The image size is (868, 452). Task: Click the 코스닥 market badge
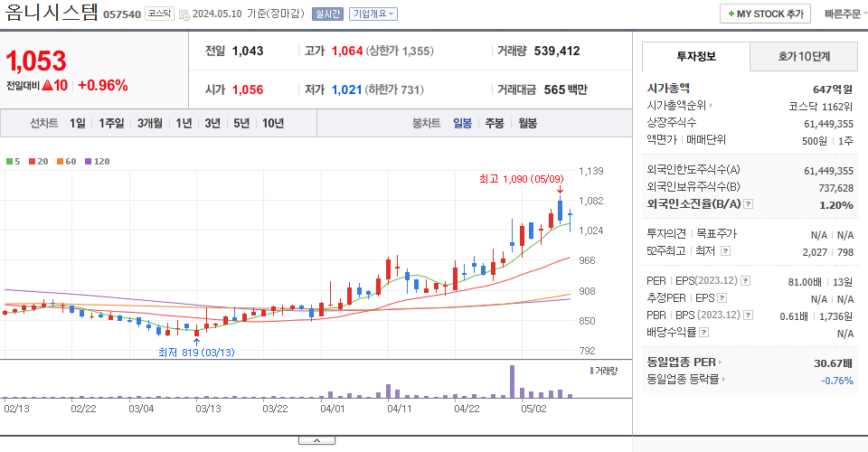click(x=159, y=14)
